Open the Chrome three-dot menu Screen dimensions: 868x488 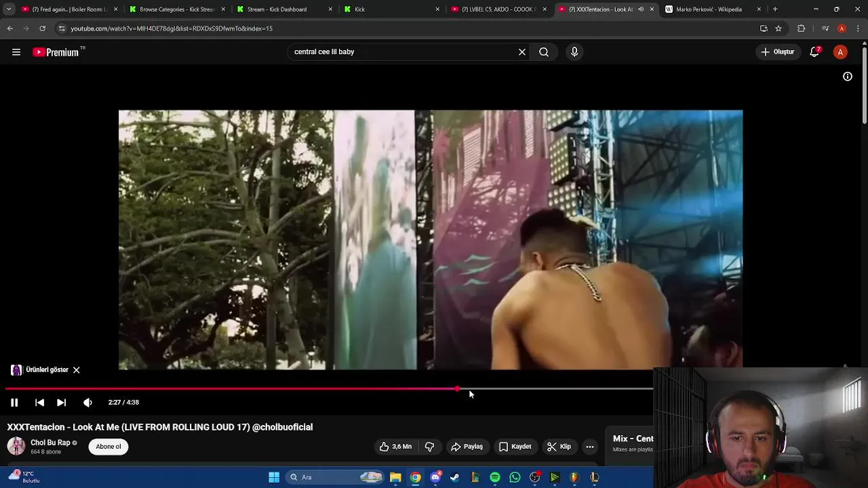point(859,28)
